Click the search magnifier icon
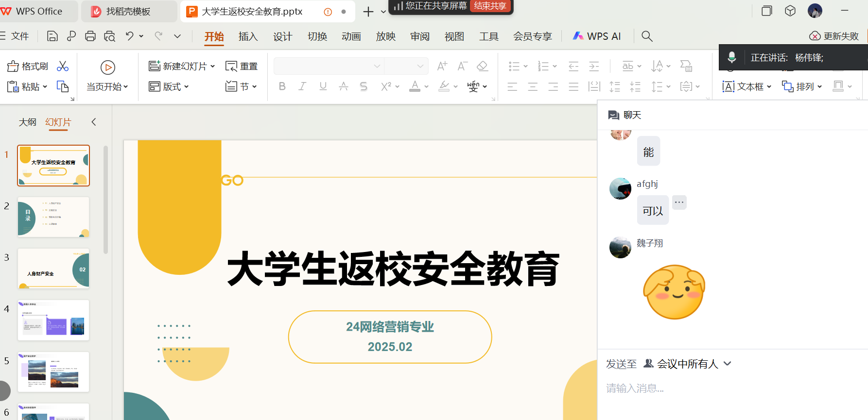The height and width of the screenshot is (420, 868). (647, 36)
